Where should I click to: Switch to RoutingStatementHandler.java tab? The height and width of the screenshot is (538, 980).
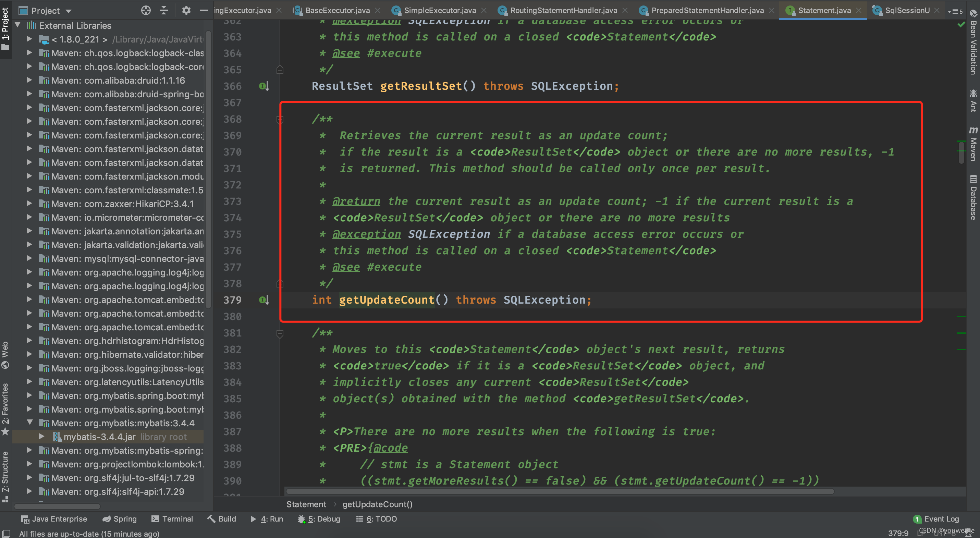(x=563, y=10)
